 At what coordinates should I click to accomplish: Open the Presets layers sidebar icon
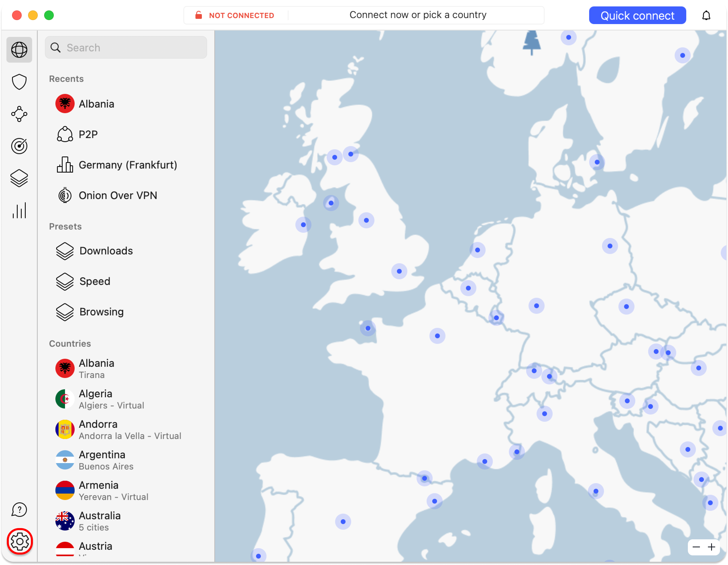click(x=19, y=178)
